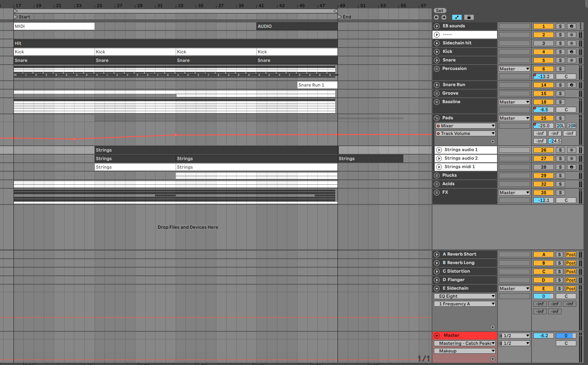Add automation lane in Master track

[493, 359]
